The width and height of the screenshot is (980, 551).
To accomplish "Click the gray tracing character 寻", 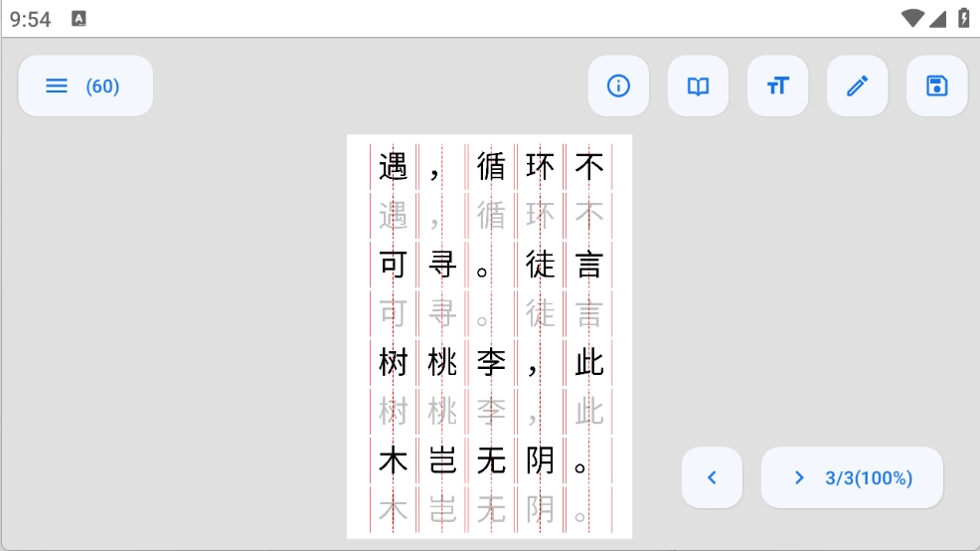I will pyautogui.click(x=442, y=313).
